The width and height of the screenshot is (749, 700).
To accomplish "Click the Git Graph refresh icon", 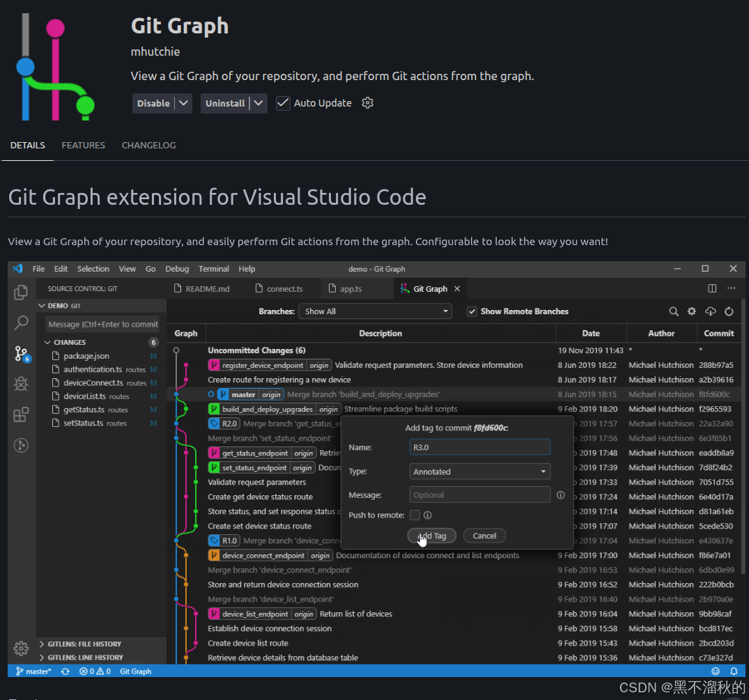I will [729, 311].
